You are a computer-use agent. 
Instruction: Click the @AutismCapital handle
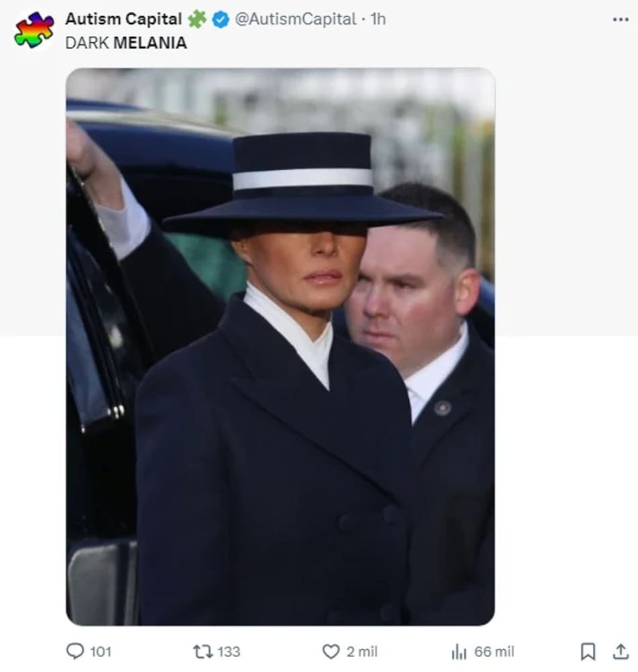pyautogui.click(x=295, y=19)
